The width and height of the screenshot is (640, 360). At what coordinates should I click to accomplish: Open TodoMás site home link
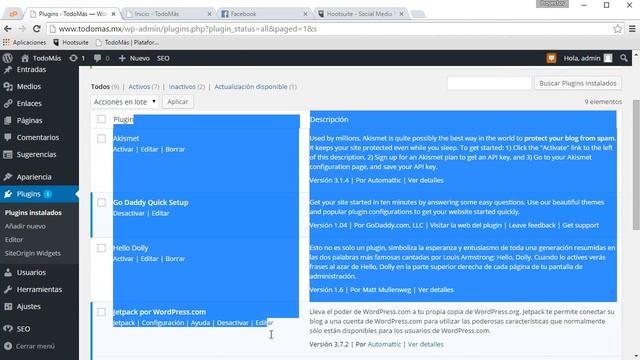coord(41,58)
